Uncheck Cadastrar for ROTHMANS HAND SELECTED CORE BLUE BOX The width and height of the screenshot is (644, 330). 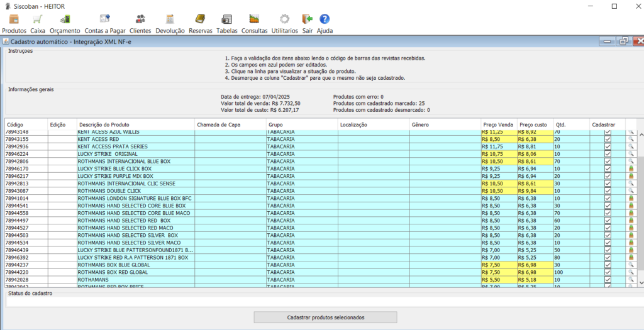(x=608, y=206)
